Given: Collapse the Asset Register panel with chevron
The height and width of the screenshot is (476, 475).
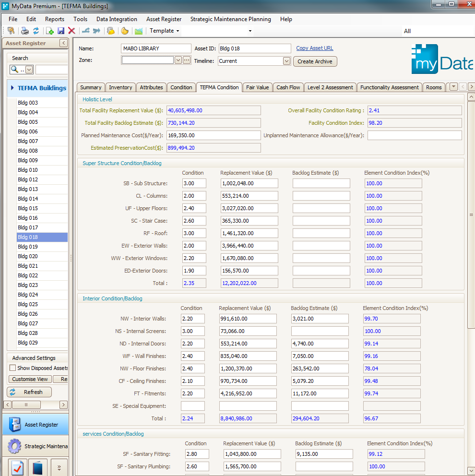Looking at the screenshot, I should 63,43.
